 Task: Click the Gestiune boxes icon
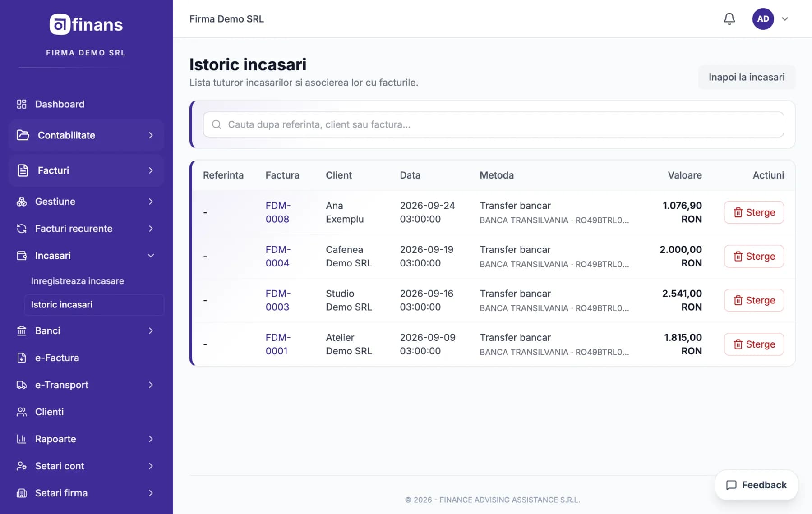(x=22, y=202)
